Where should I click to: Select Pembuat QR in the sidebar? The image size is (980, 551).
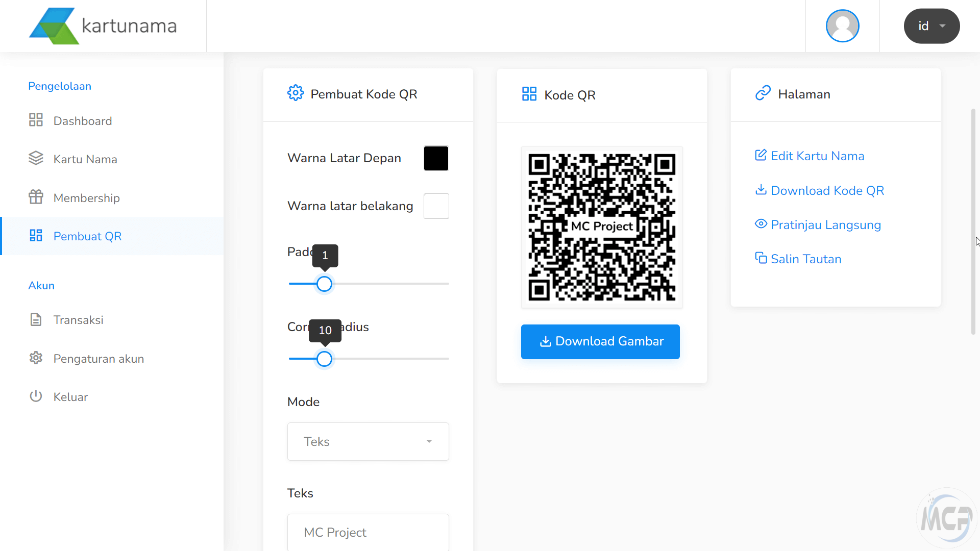coord(87,236)
